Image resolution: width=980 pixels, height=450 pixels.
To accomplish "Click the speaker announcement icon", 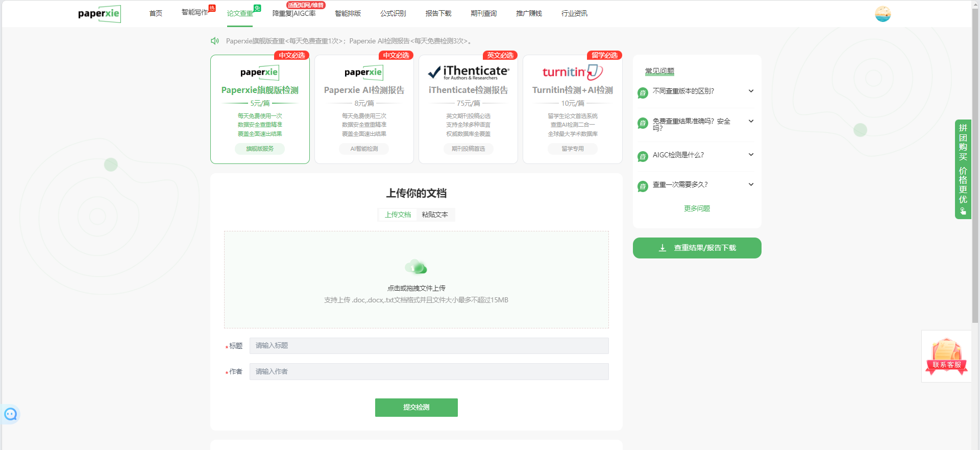I will tap(215, 41).
